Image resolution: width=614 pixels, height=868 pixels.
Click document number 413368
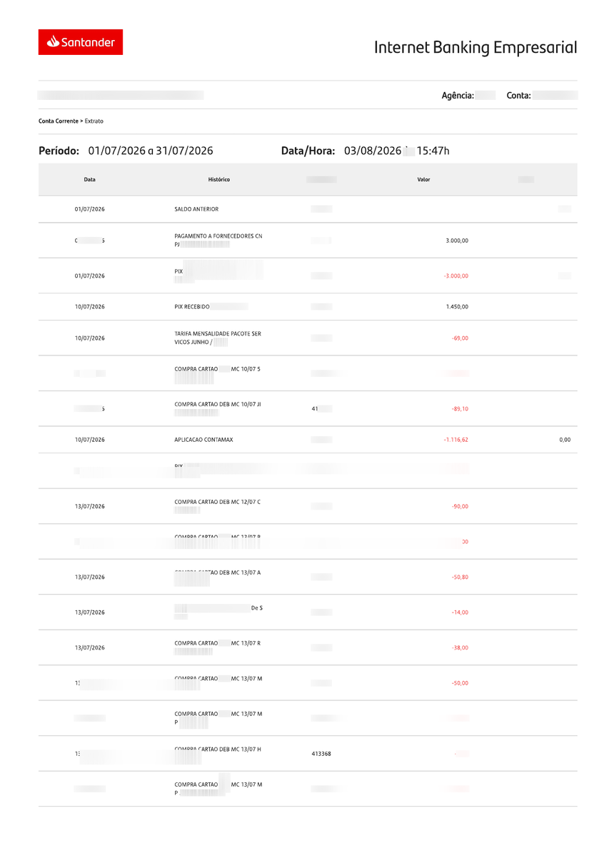click(321, 754)
